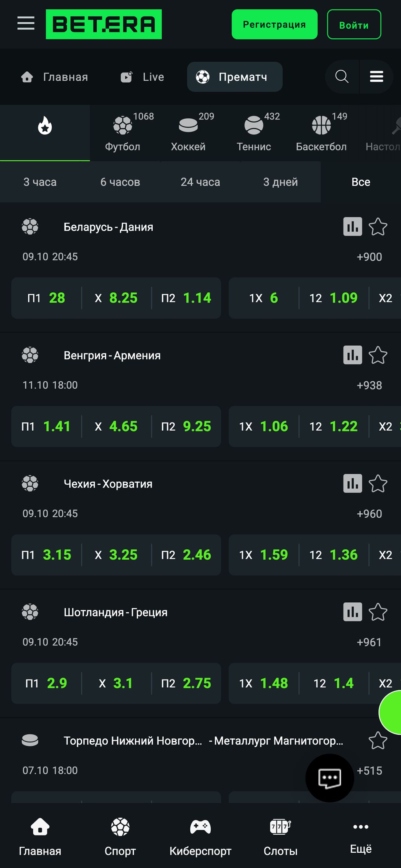Screen dimensions: 401x868
Task: Favorite the Шотландия - Греция match
Action: tap(378, 612)
